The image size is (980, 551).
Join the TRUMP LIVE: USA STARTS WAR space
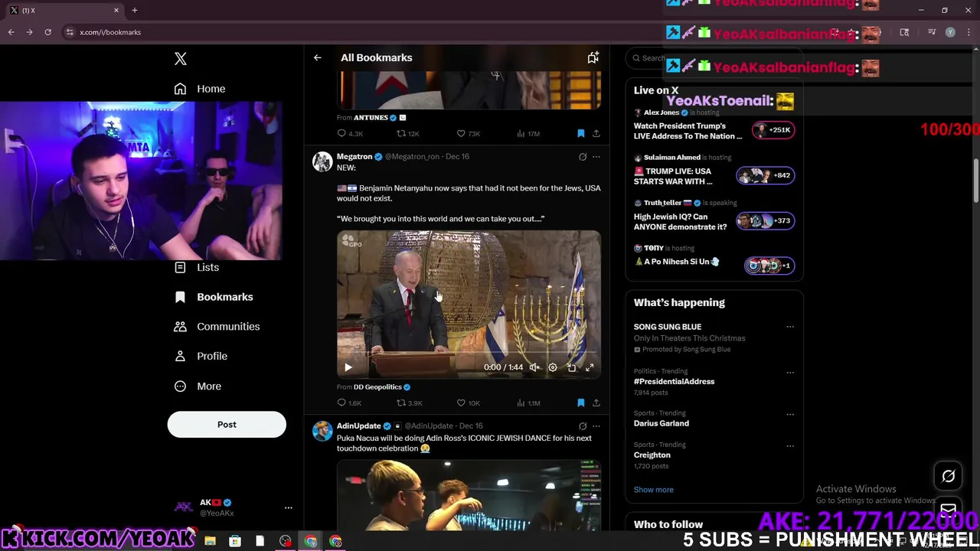pos(714,171)
